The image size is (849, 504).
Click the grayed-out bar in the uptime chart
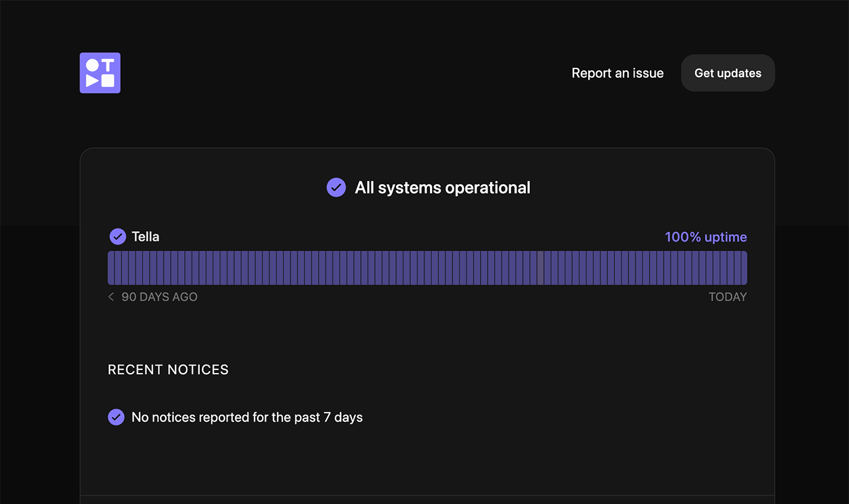point(541,267)
